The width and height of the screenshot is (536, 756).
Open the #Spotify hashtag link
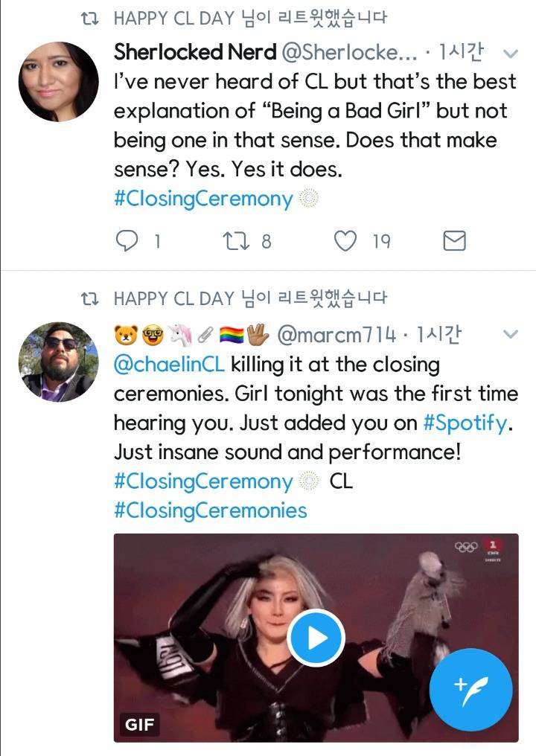pyautogui.click(x=465, y=423)
